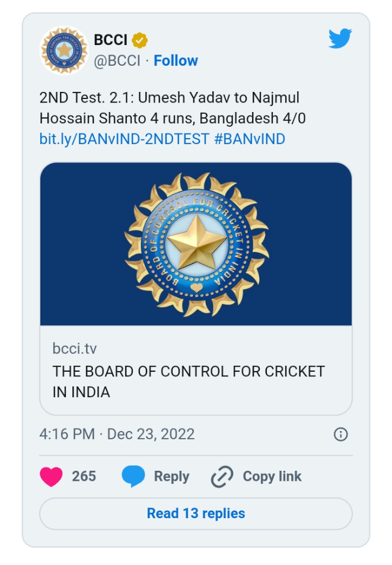Click the bcci.tv domain text
Viewport: 392px width, 565px height.
click(x=74, y=349)
